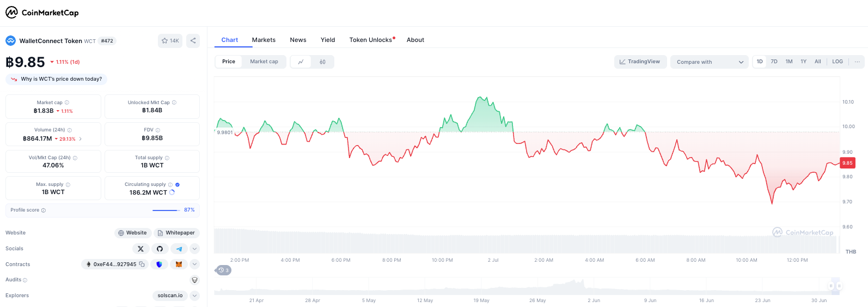Click 'Why is WCT's price down today?'

point(57,79)
